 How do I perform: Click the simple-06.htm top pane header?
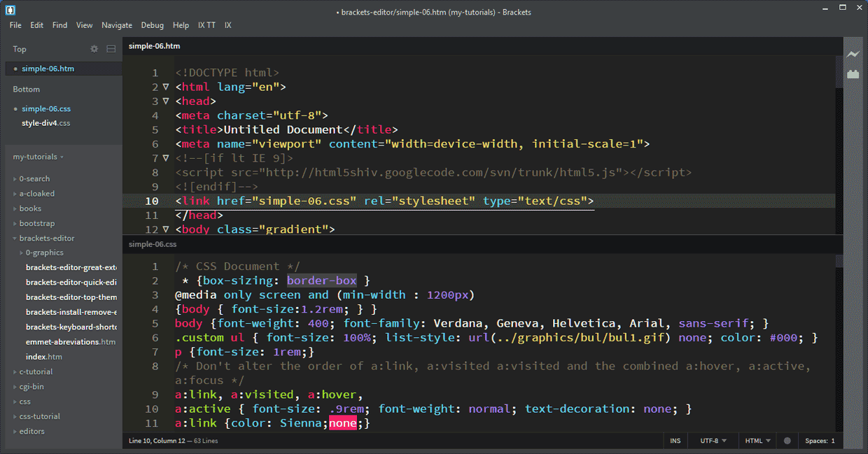click(154, 46)
